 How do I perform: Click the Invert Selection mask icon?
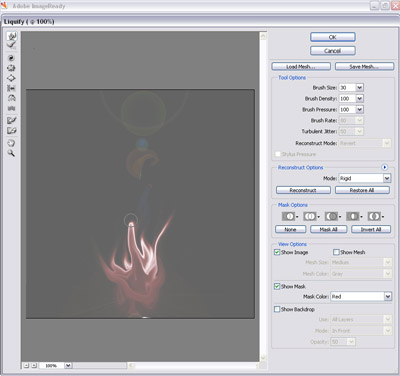click(374, 216)
